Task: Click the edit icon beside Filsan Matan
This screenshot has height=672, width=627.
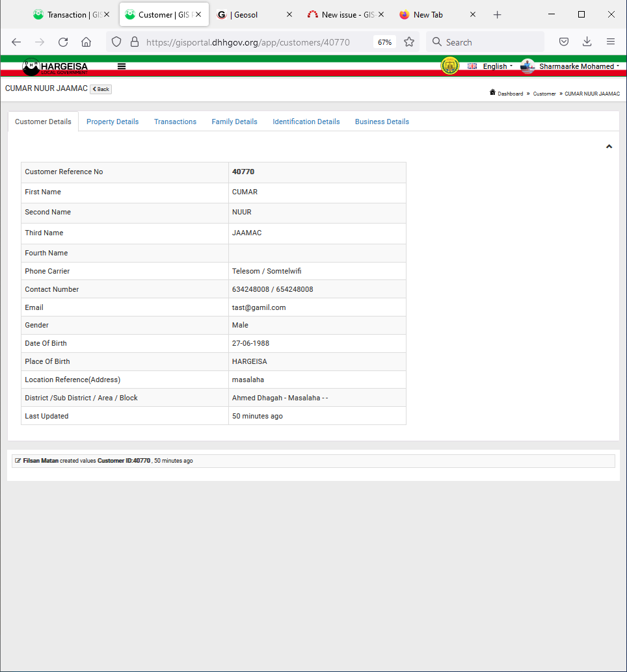Action: [18, 461]
